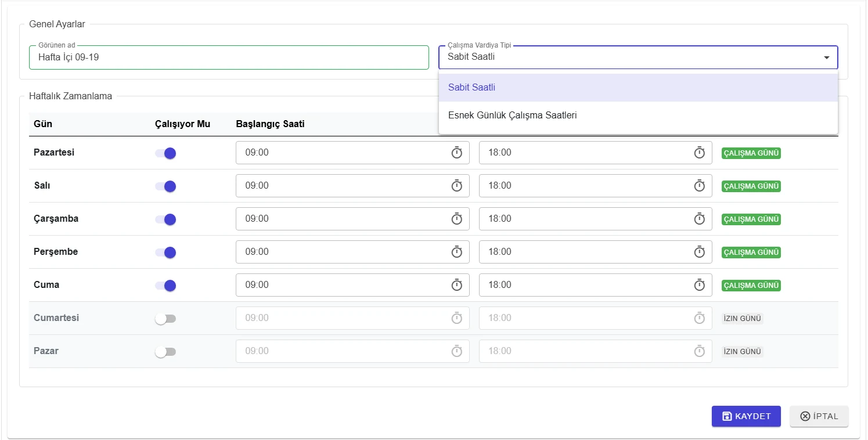Screen dimensions: 868x440
Task: Open the clock icon for Cuma start time
Action: coord(457,285)
